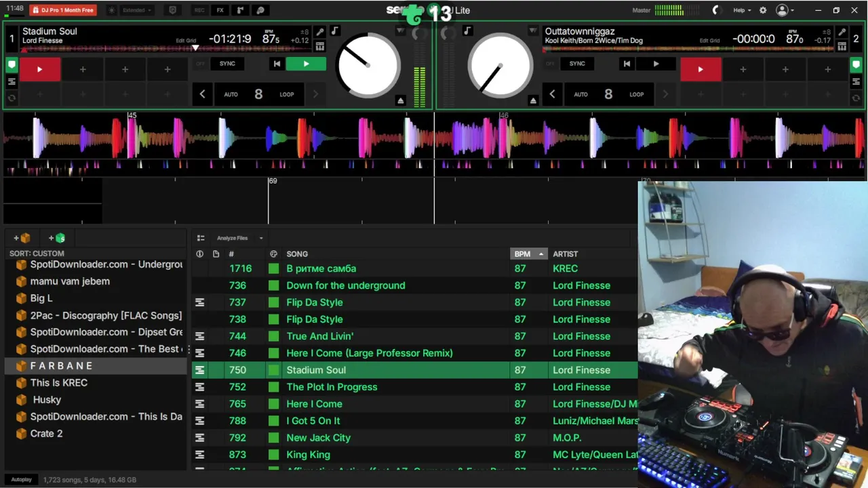Eject track from deck 1

(x=401, y=100)
